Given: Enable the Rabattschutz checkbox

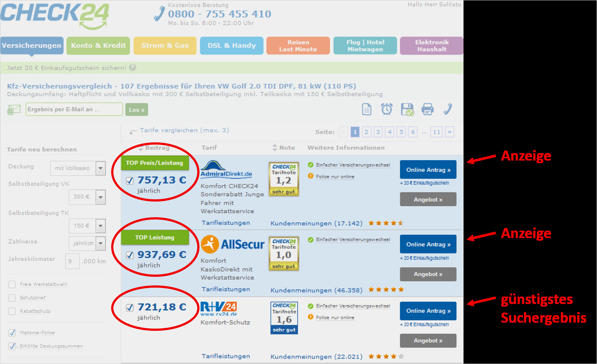Looking at the screenshot, I should [12, 311].
